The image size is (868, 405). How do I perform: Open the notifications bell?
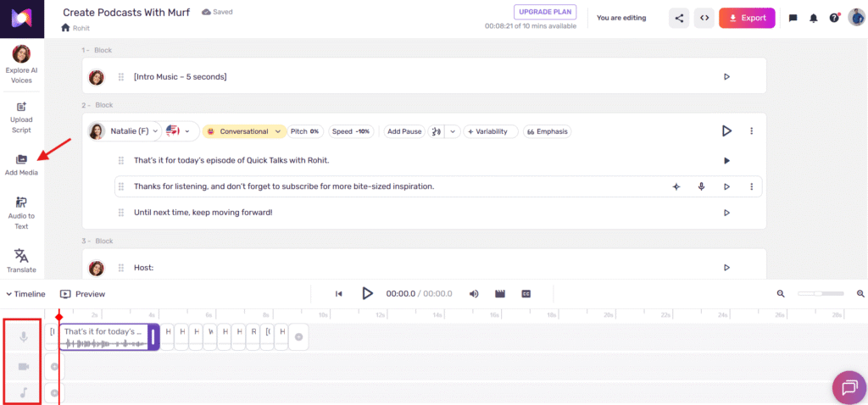(x=813, y=19)
